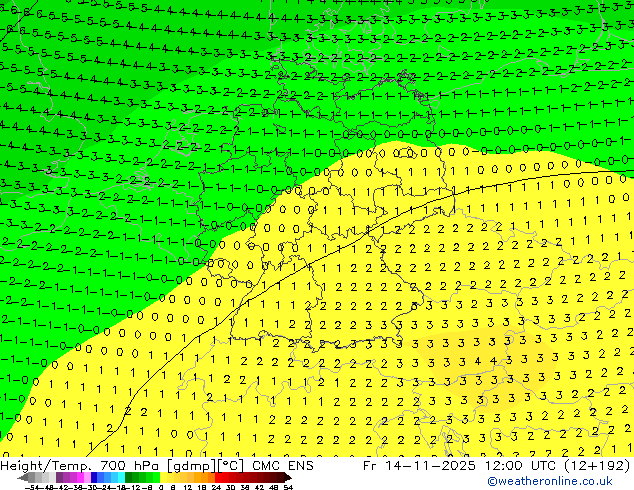Click the 'Fr 14-11-2025' date text
Viewport: 634px width, 490px height.
tap(419, 466)
